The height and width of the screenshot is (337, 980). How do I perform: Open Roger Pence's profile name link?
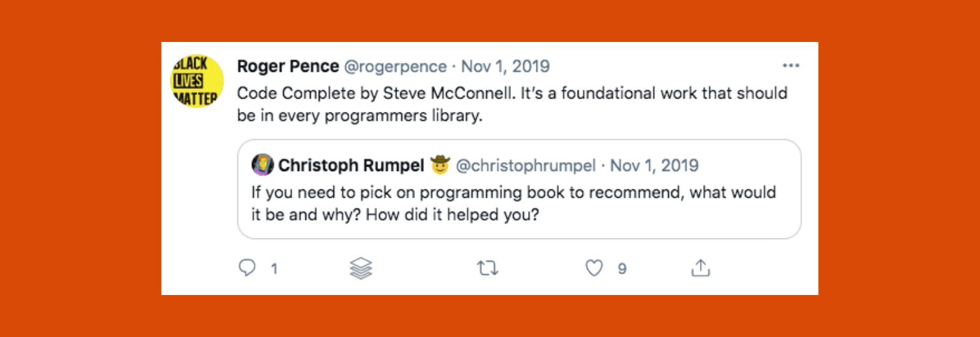click(287, 66)
